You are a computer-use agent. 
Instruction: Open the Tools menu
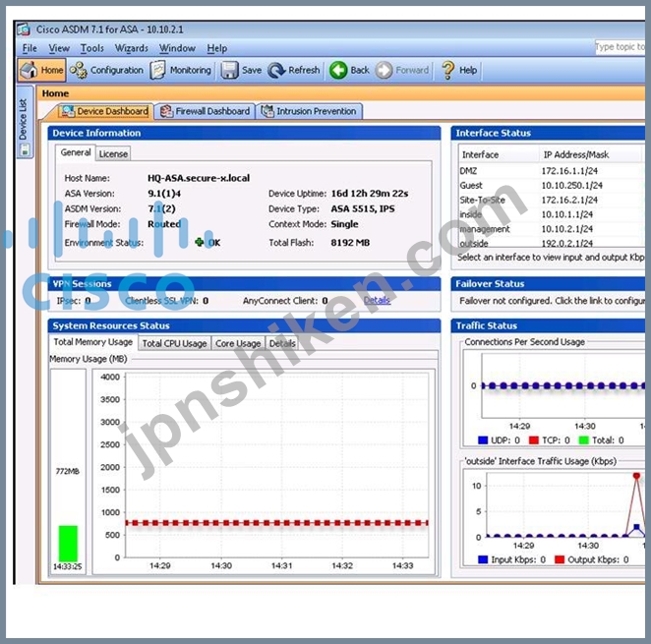point(92,48)
